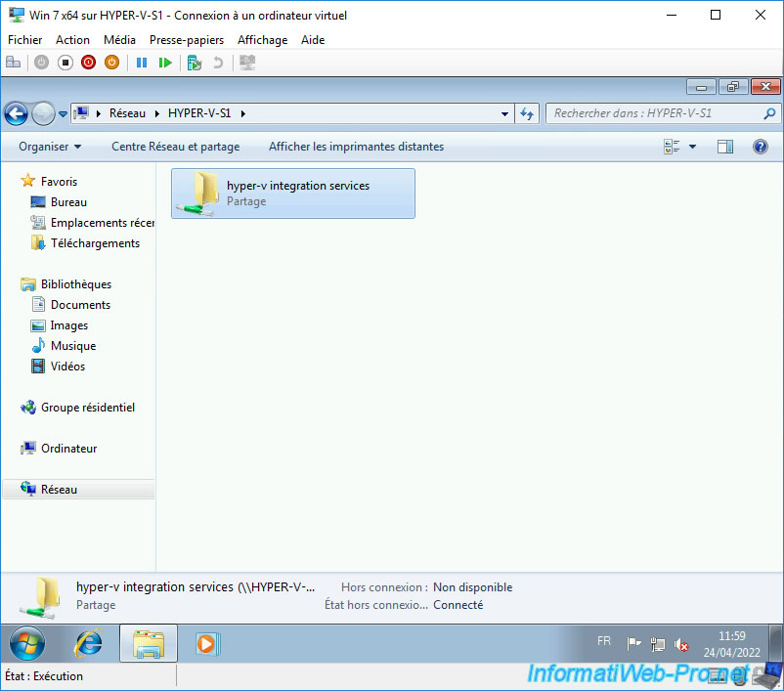Expand the HYPER-V-S1 breadcrumb arrow
This screenshot has height=691, width=784.
pyautogui.click(x=243, y=113)
